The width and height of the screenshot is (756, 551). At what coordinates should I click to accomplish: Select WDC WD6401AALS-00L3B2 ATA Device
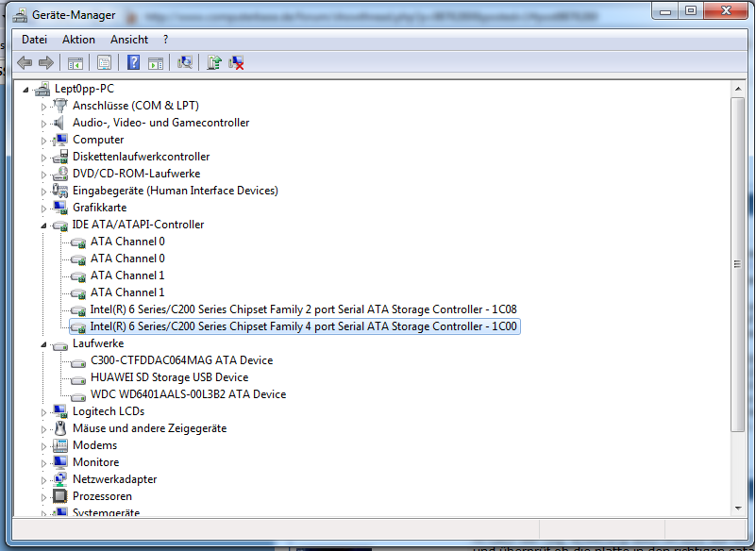point(188,394)
